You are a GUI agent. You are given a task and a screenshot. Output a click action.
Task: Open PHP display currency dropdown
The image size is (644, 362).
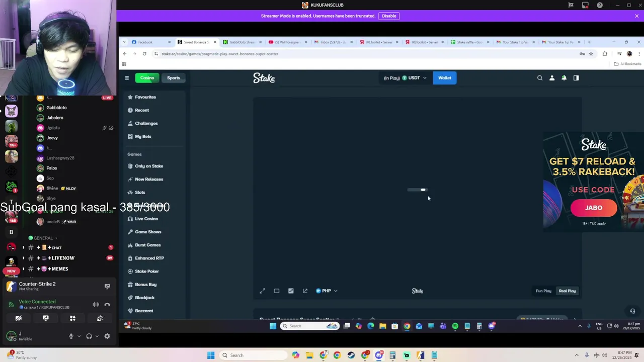coord(327,291)
